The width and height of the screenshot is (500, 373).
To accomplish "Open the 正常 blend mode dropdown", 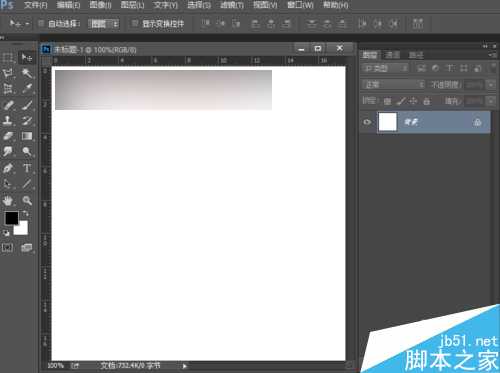I will [x=394, y=84].
